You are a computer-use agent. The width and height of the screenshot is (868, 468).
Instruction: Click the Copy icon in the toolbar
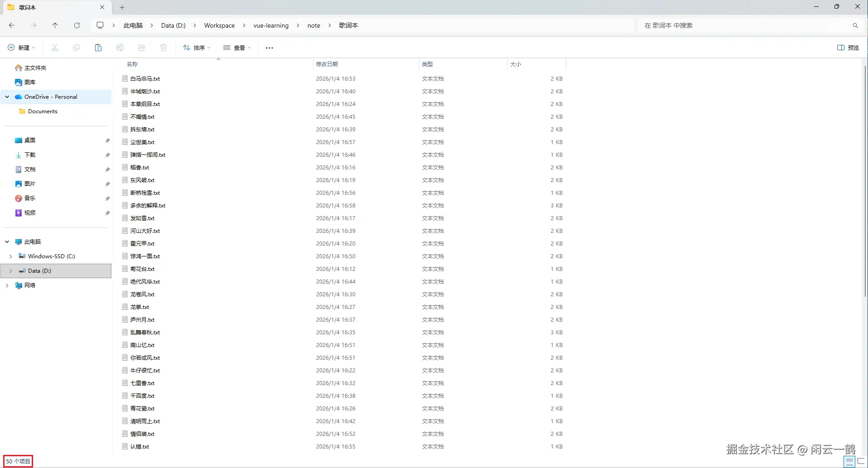tap(77, 48)
